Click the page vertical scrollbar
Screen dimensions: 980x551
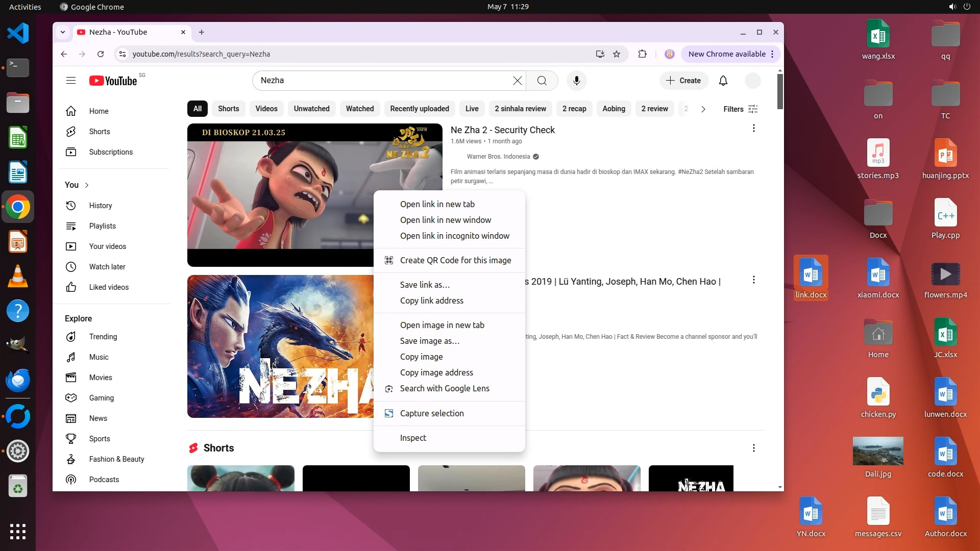779,92
